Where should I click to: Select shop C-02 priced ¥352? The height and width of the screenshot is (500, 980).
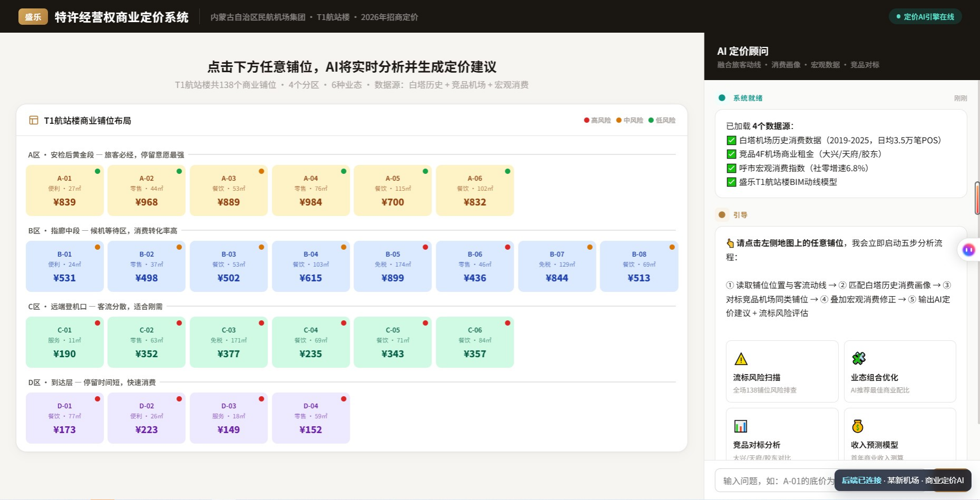coord(146,342)
